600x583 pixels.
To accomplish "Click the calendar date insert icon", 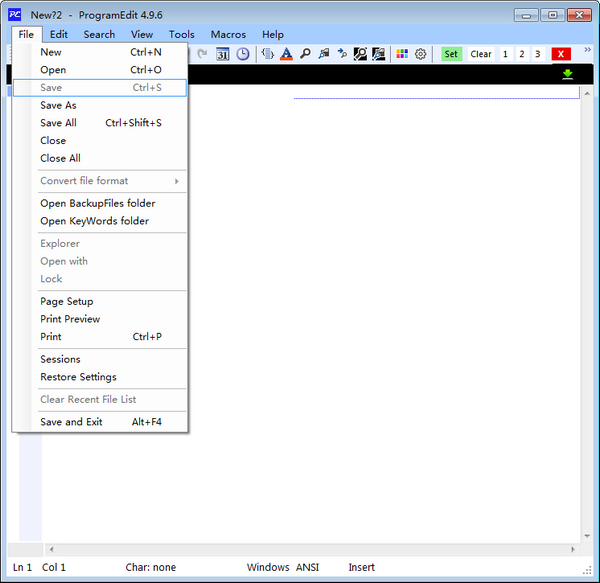I will 223,54.
